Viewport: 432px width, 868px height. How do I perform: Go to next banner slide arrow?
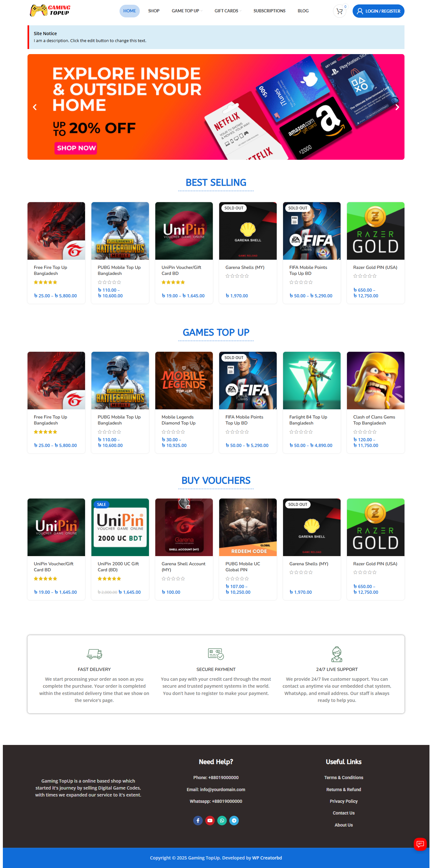(x=397, y=107)
